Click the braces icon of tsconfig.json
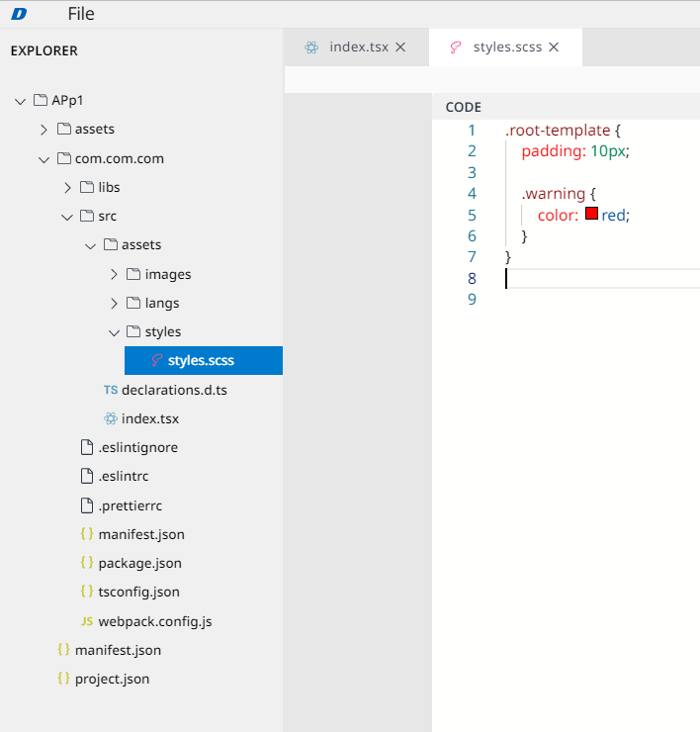 (x=87, y=591)
